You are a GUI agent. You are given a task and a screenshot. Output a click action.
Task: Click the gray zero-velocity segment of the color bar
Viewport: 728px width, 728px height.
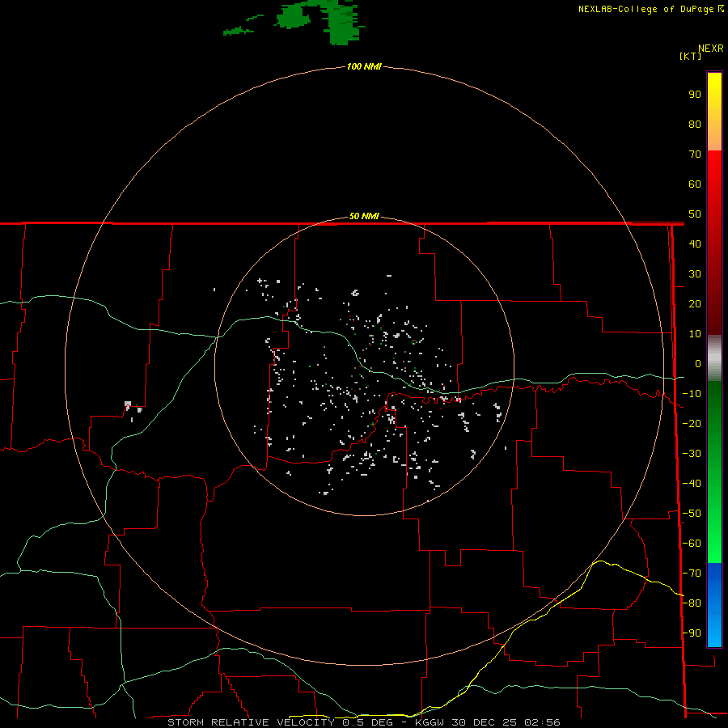pos(714,358)
